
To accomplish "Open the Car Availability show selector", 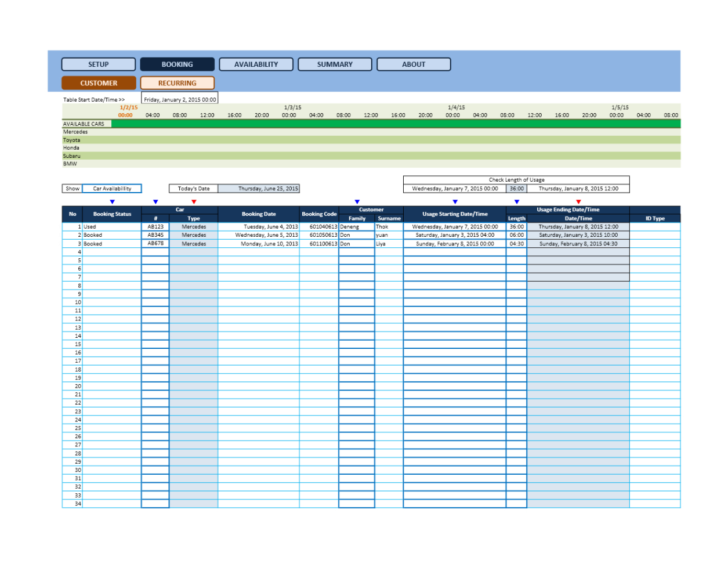I will point(112,188).
